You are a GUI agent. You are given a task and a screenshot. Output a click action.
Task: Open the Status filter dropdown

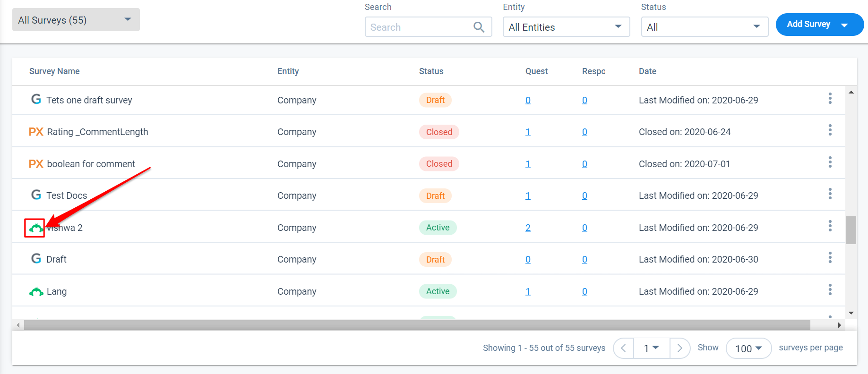point(705,27)
